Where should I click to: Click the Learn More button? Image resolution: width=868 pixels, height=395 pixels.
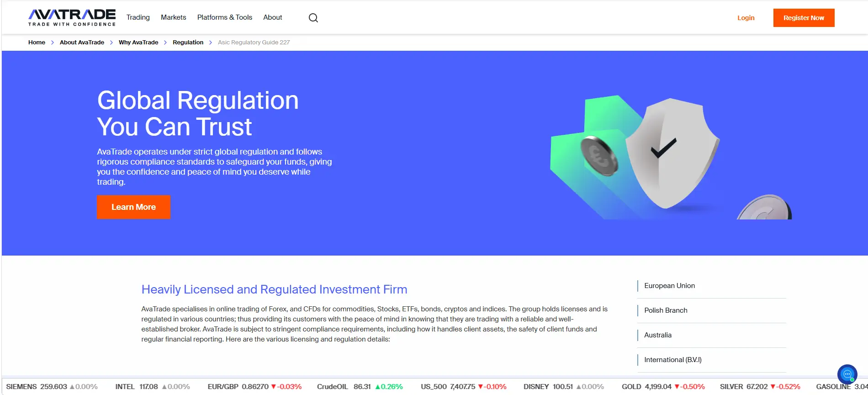[133, 207]
